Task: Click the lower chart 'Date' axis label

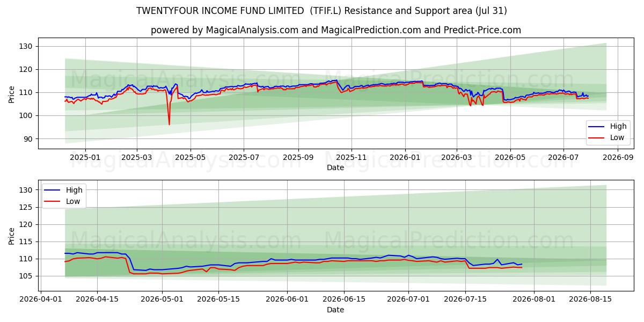Action: 335,310
